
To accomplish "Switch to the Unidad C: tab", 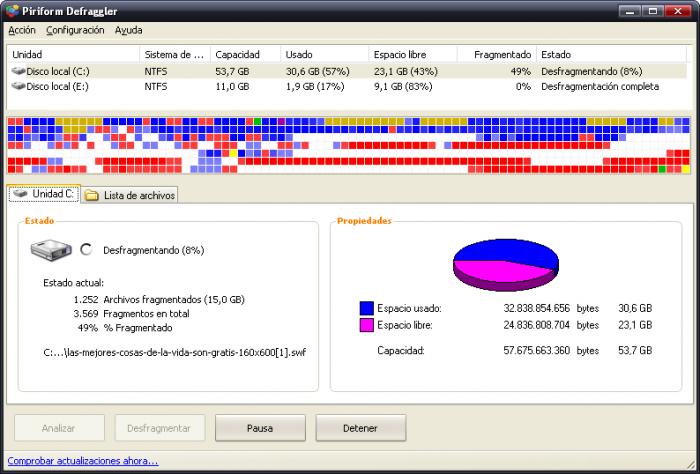I will point(44,194).
